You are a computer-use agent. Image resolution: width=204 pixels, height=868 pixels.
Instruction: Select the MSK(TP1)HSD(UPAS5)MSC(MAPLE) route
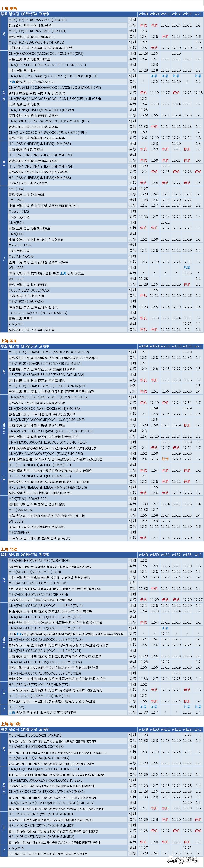(x=36, y=42)
